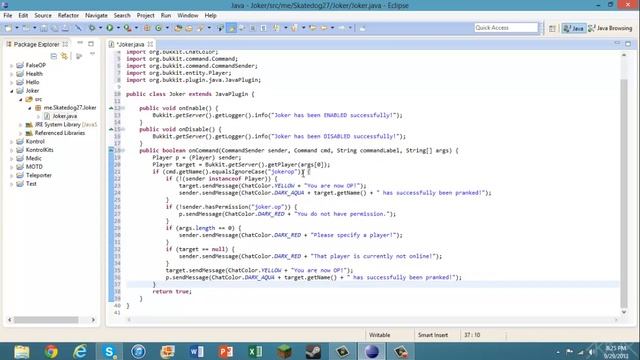
Task: Open Minecraft from taskbar
Action: 284,351
